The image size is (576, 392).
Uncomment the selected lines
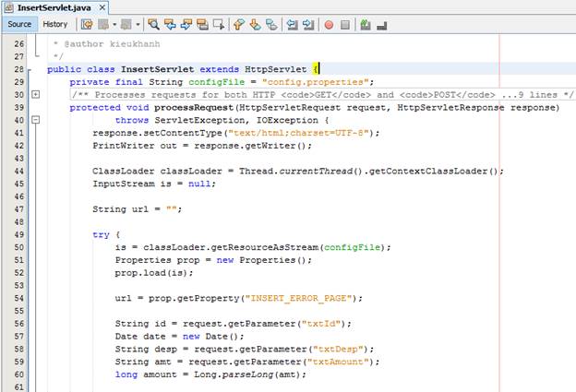click(382, 25)
